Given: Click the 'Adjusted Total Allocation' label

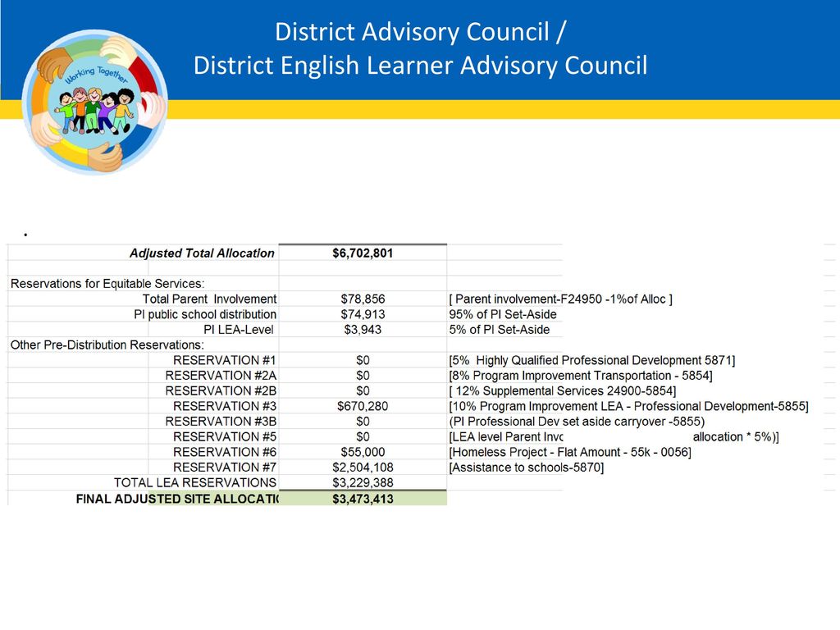Looking at the screenshot, I should pyautogui.click(x=202, y=253).
